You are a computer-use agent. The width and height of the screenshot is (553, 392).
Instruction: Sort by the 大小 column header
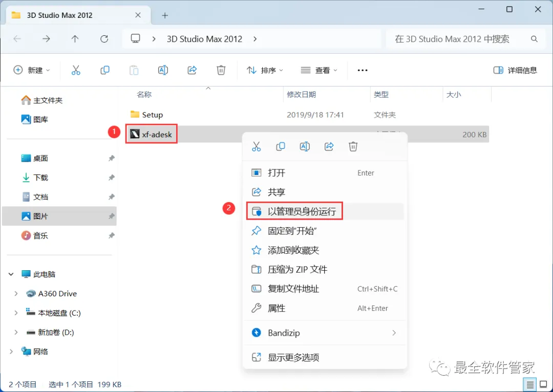pos(454,95)
